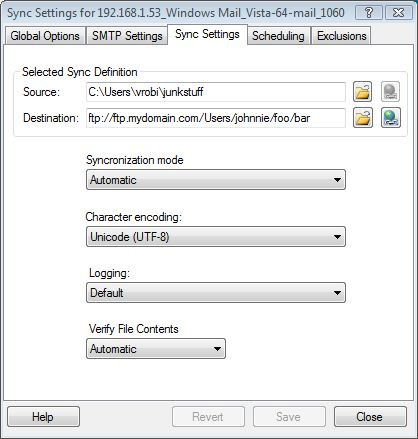The height and width of the screenshot is (439, 418).
Task: Open the Syncronization mode dropdown
Action: (216, 180)
